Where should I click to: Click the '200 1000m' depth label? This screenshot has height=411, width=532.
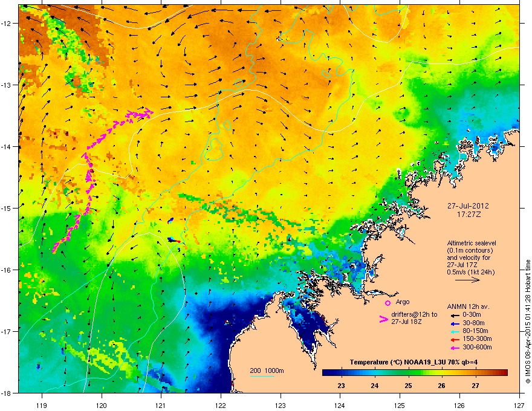267,371
